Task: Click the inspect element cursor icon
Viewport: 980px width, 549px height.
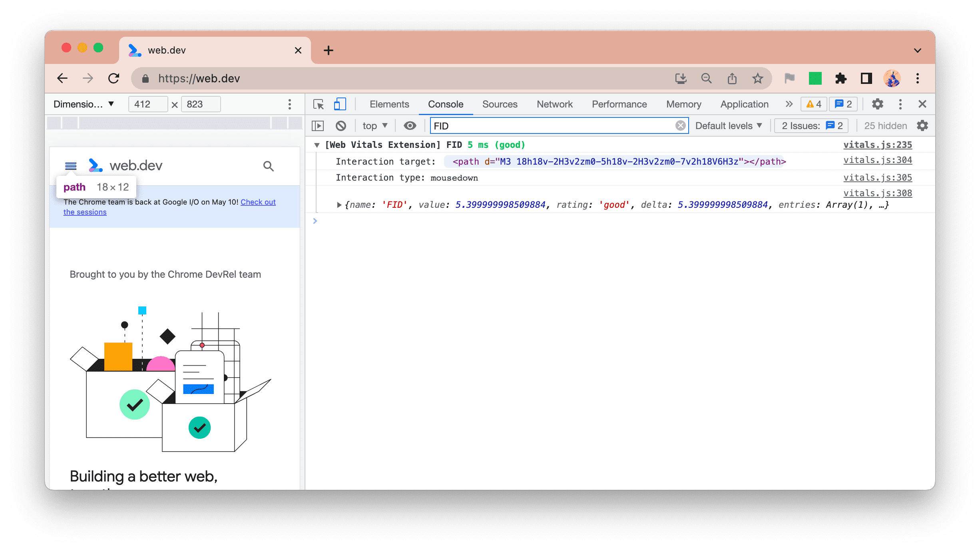Action: click(x=319, y=103)
